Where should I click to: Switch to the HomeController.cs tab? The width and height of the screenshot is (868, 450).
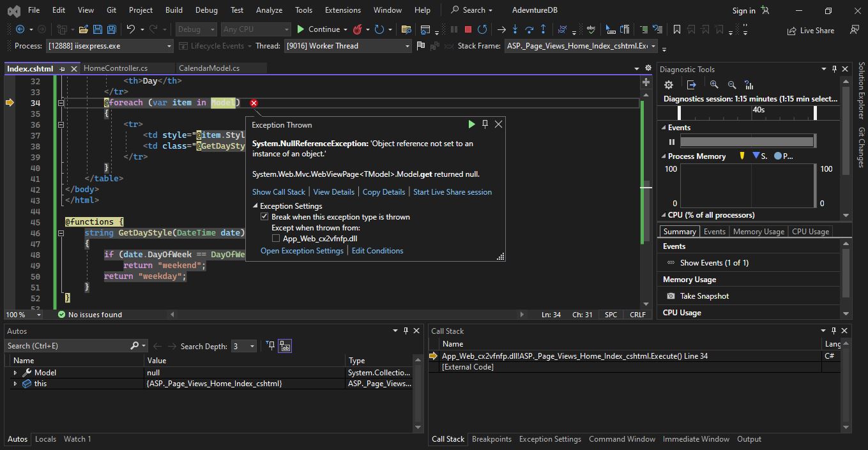(116, 68)
